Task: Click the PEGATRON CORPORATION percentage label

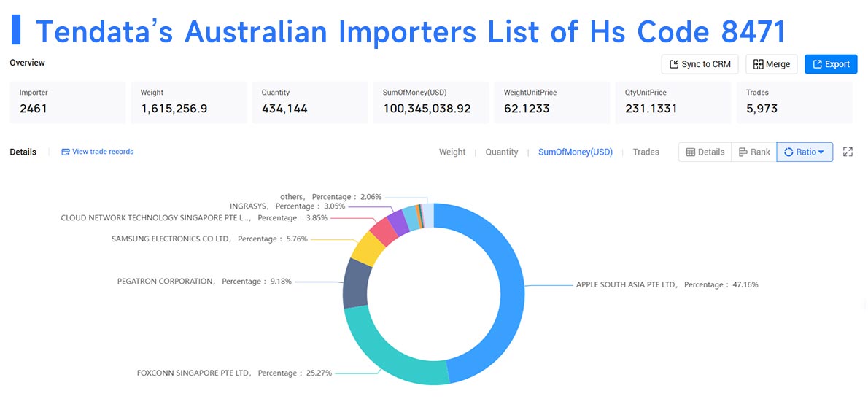Action: pos(206,281)
